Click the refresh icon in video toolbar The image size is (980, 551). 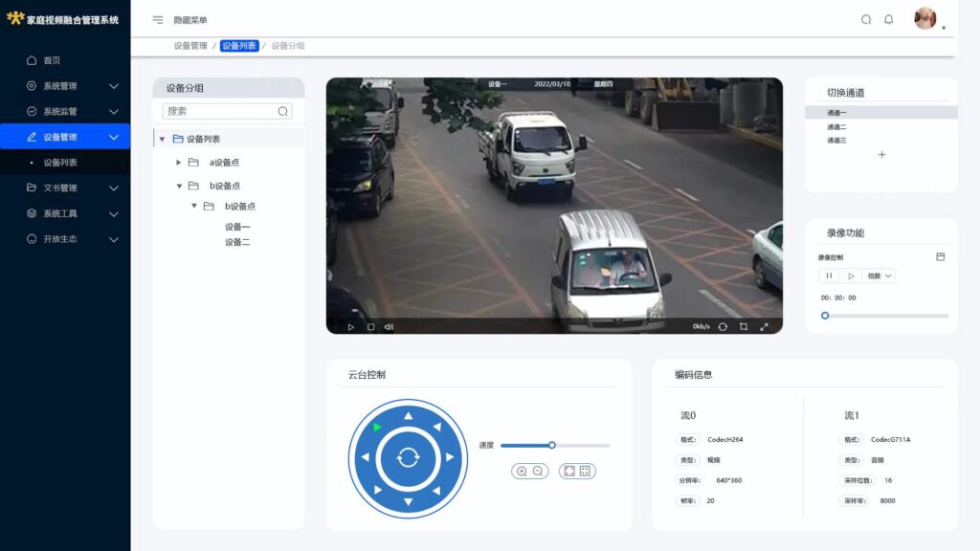723,326
